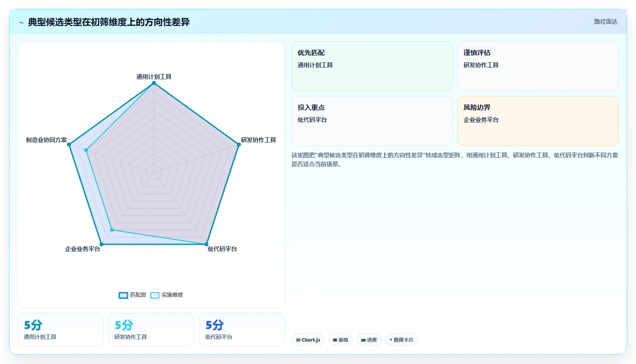Open the 风险边界 card
636x364 pixels.
pos(538,121)
